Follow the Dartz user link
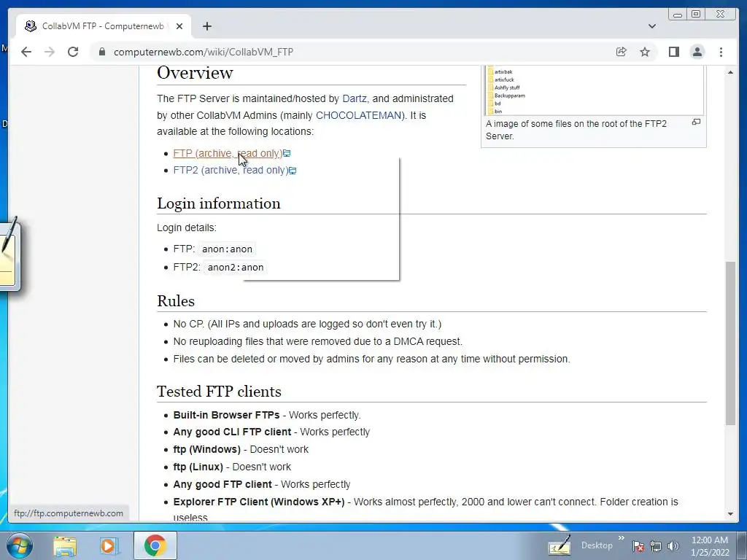The width and height of the screenshot is (747, 560). pos(355,98)
